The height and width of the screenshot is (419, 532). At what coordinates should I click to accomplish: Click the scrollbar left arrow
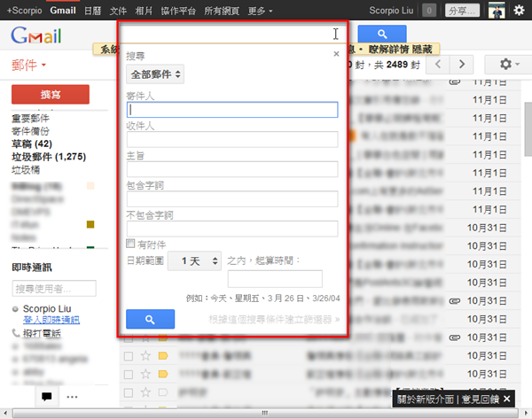pos(5,413)
